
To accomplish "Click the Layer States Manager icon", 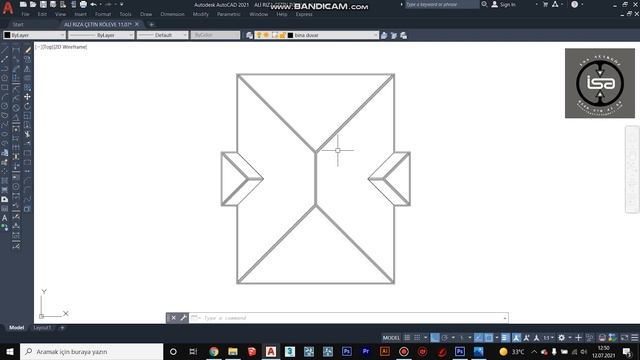I will tap(404, 36).
